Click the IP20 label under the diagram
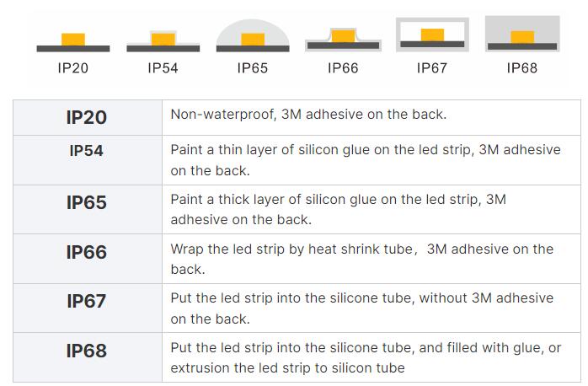 pos(73,68)
